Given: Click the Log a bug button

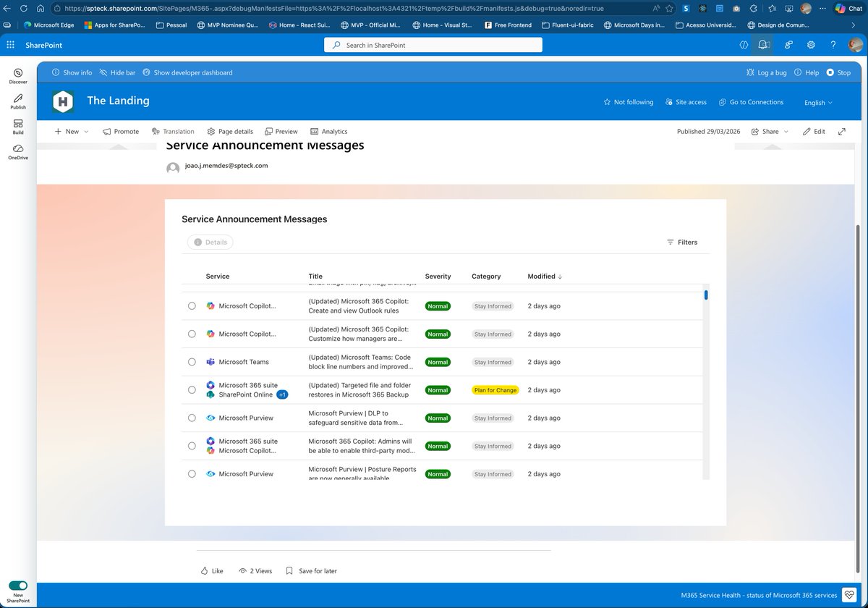Looking at the screenshot, I should point(767,72).
